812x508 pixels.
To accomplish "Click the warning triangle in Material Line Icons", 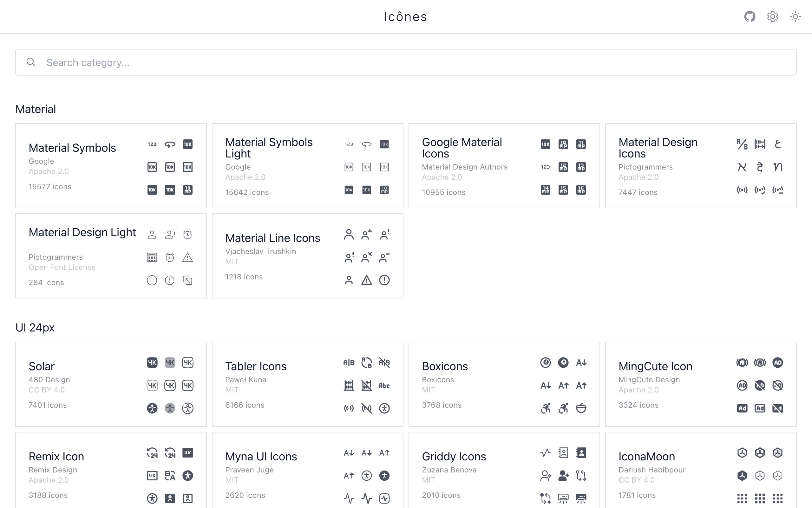I will (x=366, y=280).
